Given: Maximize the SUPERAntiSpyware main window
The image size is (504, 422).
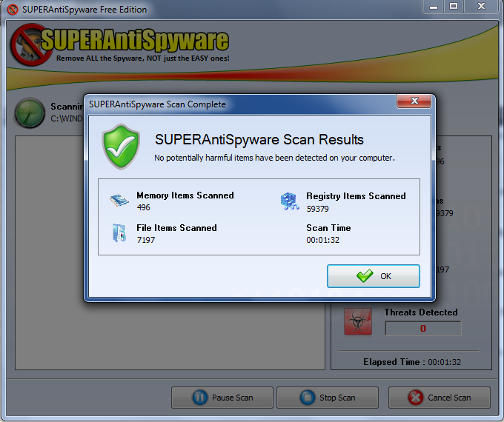Looking at the screenshot, I should (x=454, y=7).
